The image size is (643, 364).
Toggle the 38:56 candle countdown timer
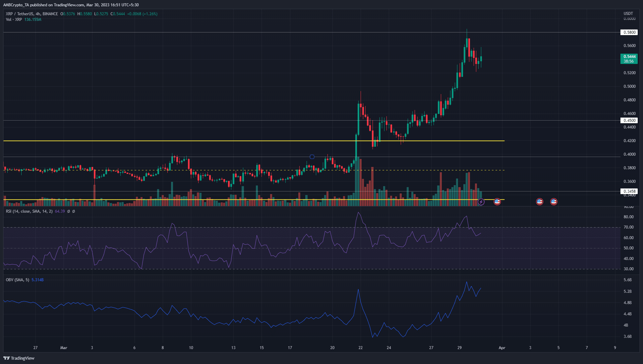coord(628,61)
